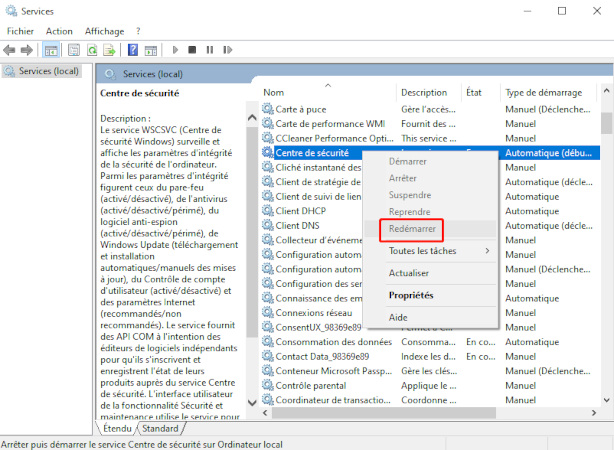614x450 pixels.
Task: Click the description pane scroll down arrow
Action: tap(252, 402)
